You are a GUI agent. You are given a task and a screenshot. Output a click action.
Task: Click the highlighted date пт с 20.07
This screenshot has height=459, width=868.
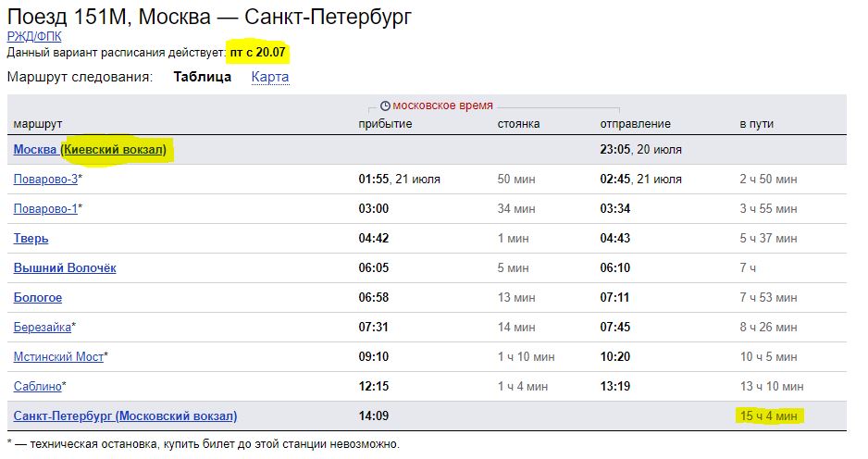tap(257, 53)
